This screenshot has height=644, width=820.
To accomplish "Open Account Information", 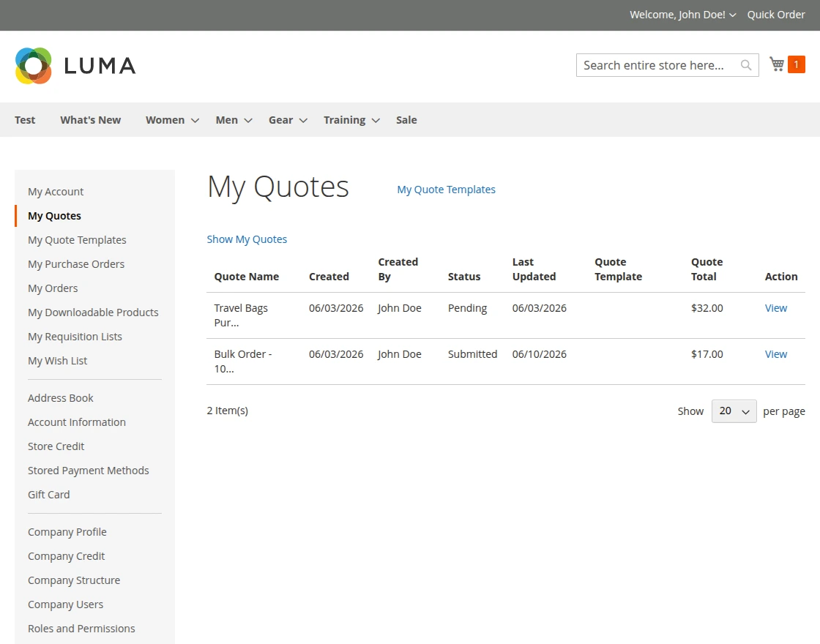I will 77,422.
